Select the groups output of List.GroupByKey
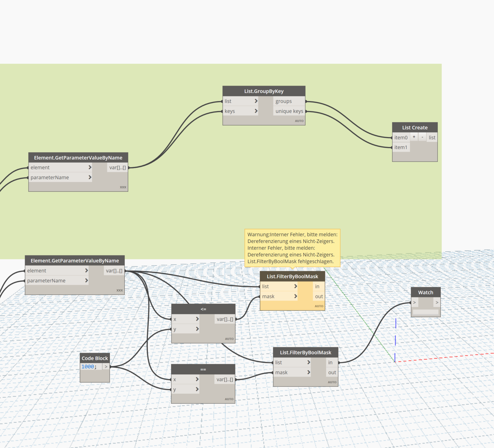This screenshot has height=448, width=494. point(289,101)
